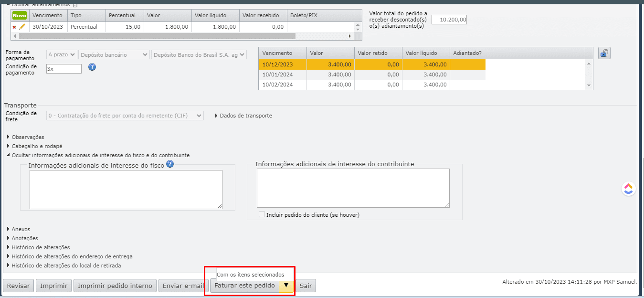Click the Valor total do pedido 10.200,00 field
The width and height of the screenshot is (644, 298).
(x=449, y=20)
